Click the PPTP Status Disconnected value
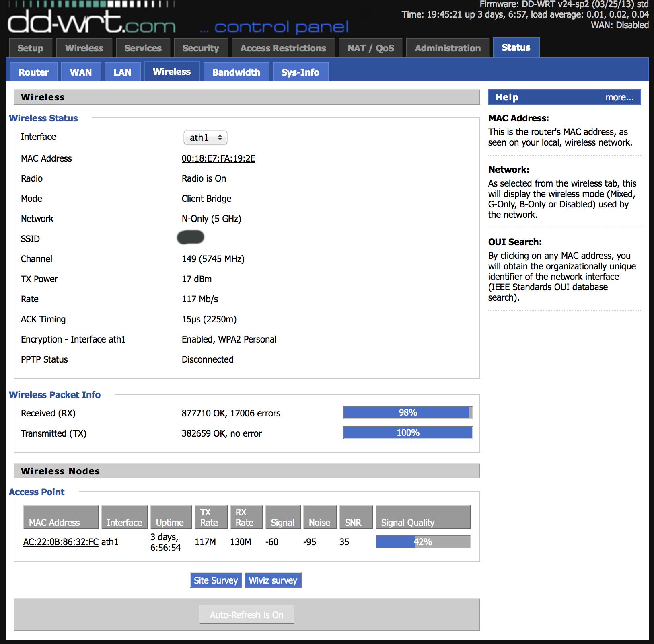 point(208,359)
